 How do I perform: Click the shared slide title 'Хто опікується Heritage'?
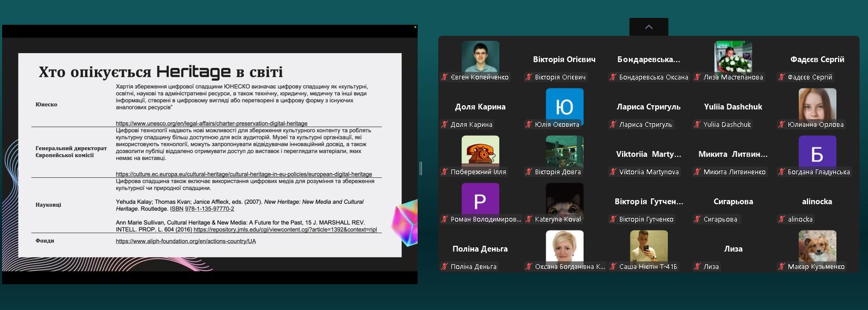[x=161, y=72]
